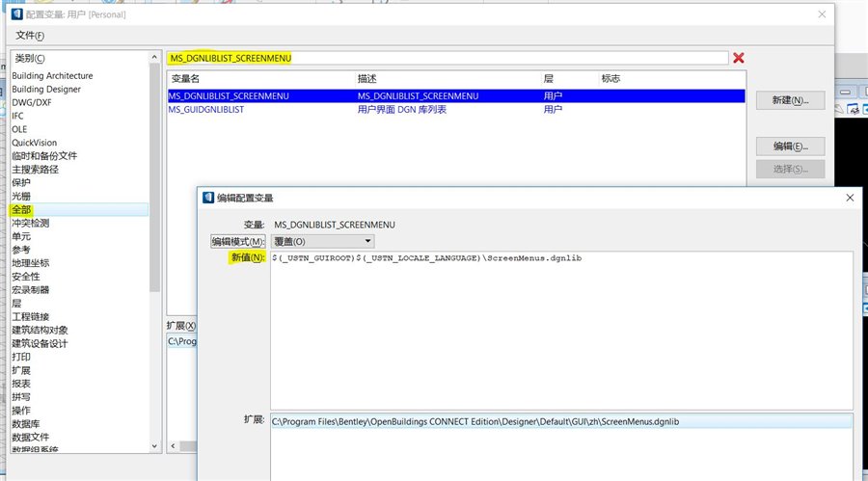
Task: Open the 文件(F) menu
Action: tap(30, 36)
